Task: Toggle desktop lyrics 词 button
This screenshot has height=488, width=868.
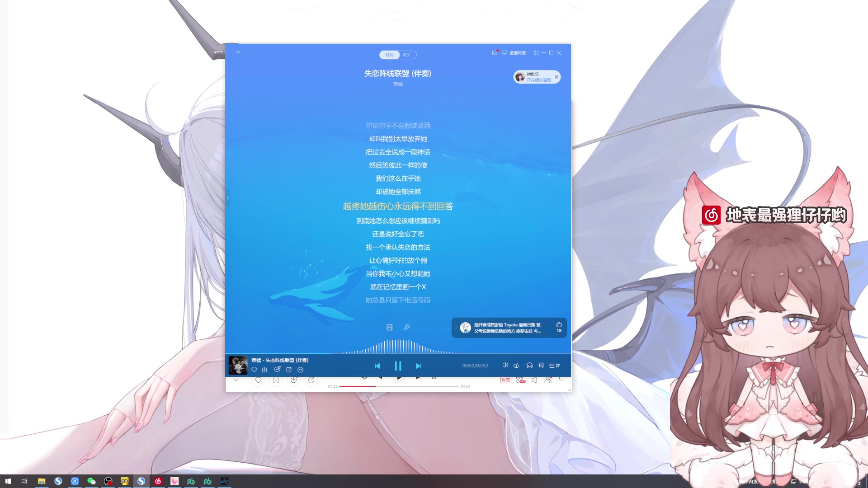Action: coord(541,365)
